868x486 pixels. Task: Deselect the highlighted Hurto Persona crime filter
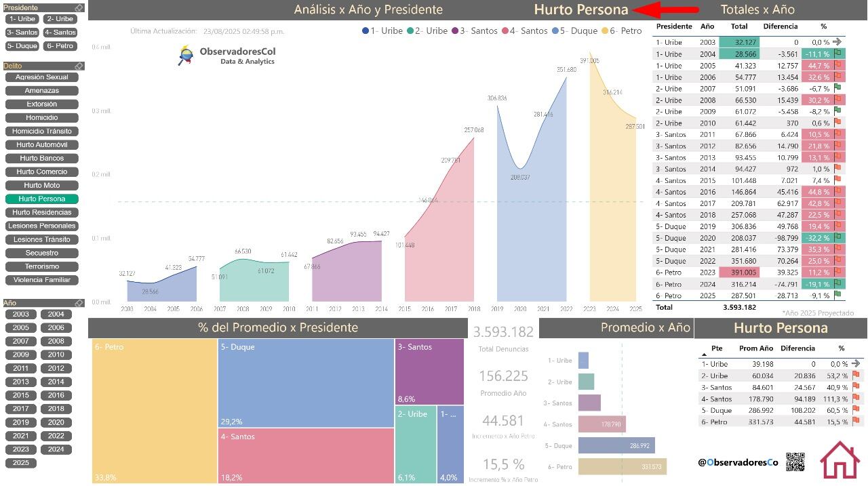coord(42,199)
